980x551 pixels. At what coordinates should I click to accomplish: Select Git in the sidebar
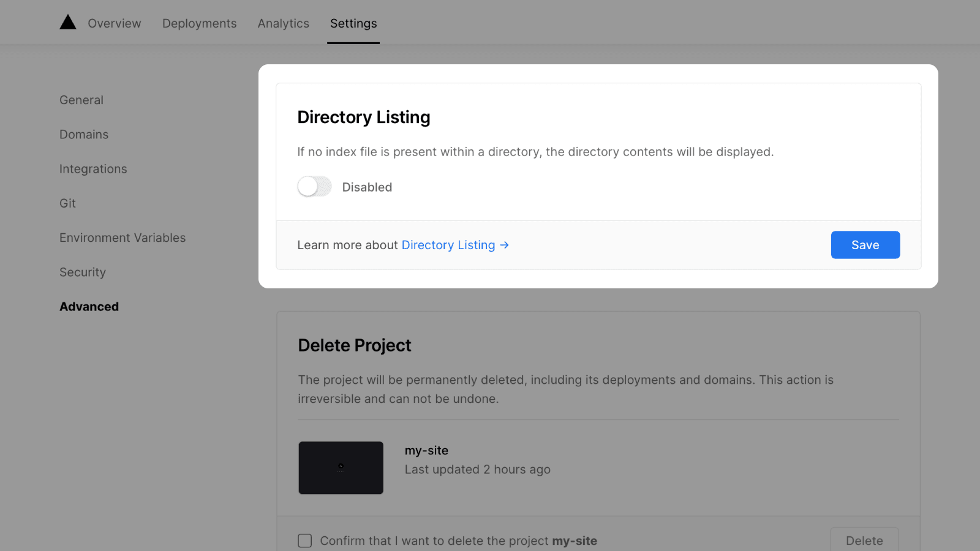tap(67, 203)
